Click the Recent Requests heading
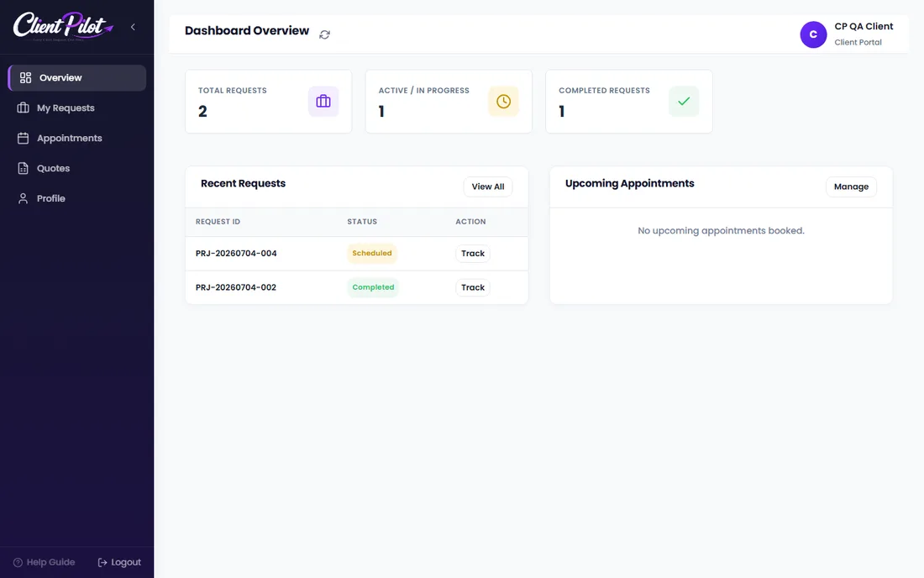Screen dimensions: 924x578 coord(243,183)
